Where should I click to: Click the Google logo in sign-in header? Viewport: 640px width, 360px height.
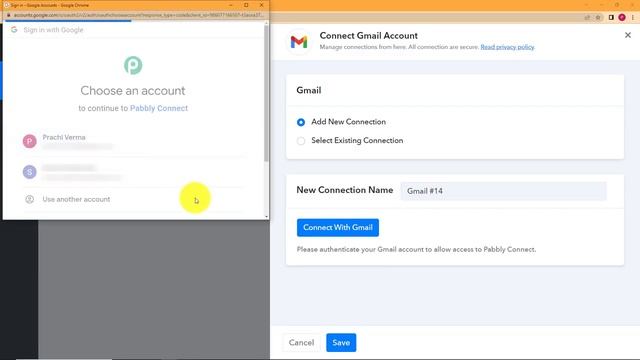pos(14,30)
